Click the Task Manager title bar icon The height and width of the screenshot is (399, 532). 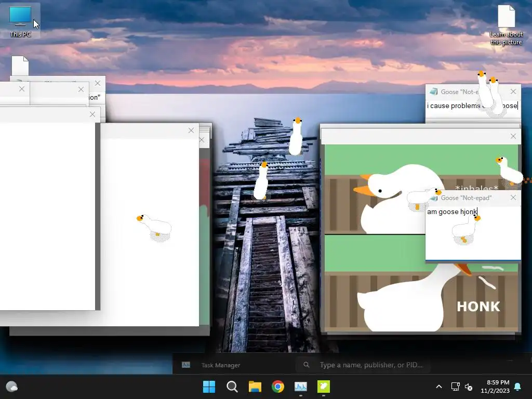[186, 365]
